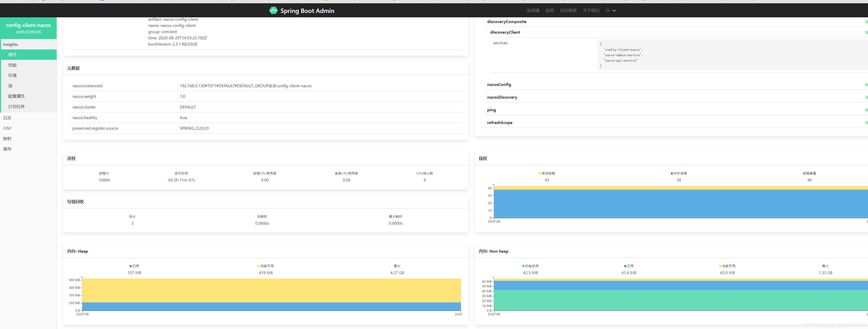Click inside the Non heap memory chart
This screenshot has width=868, height=329.
[x=681, y=295]
